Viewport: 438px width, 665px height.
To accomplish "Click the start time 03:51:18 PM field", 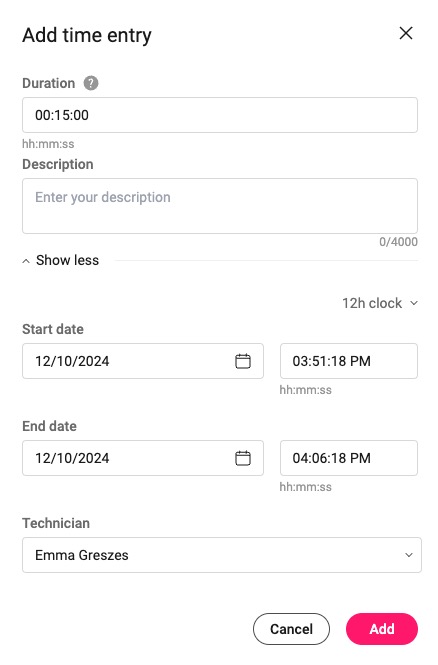I will click(x=349, y=361).
